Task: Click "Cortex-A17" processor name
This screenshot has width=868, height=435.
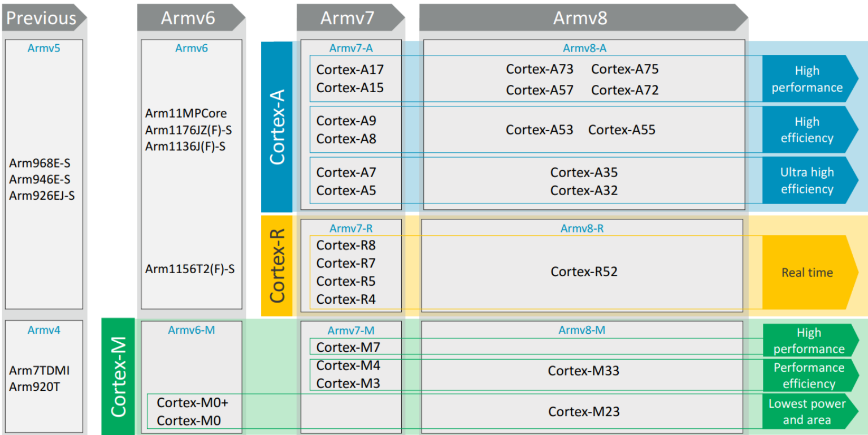Action: pos(350,70)
